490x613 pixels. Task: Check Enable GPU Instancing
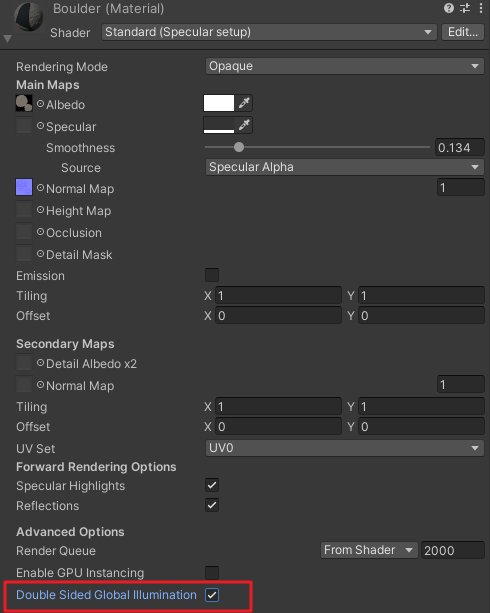(x=212, y=573)
